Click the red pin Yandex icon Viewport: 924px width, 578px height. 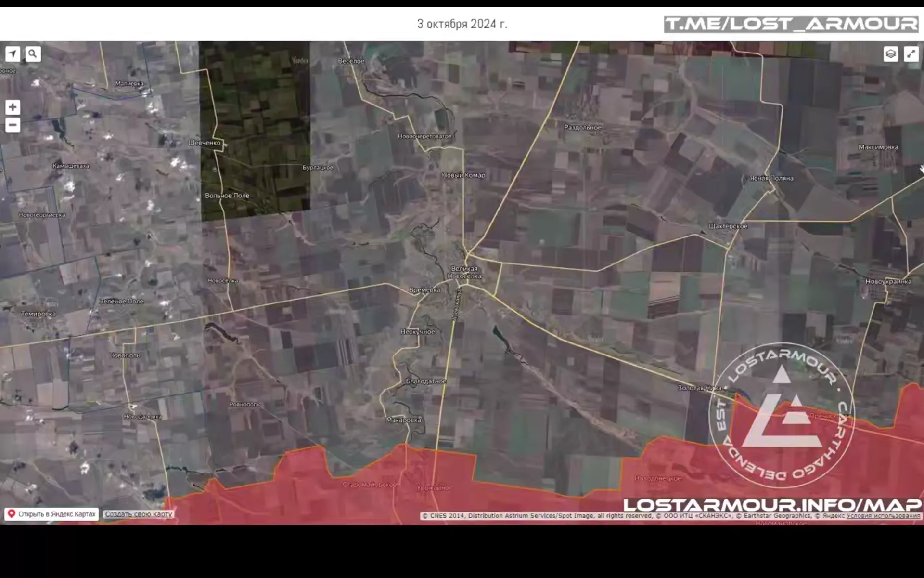[12, 514]
